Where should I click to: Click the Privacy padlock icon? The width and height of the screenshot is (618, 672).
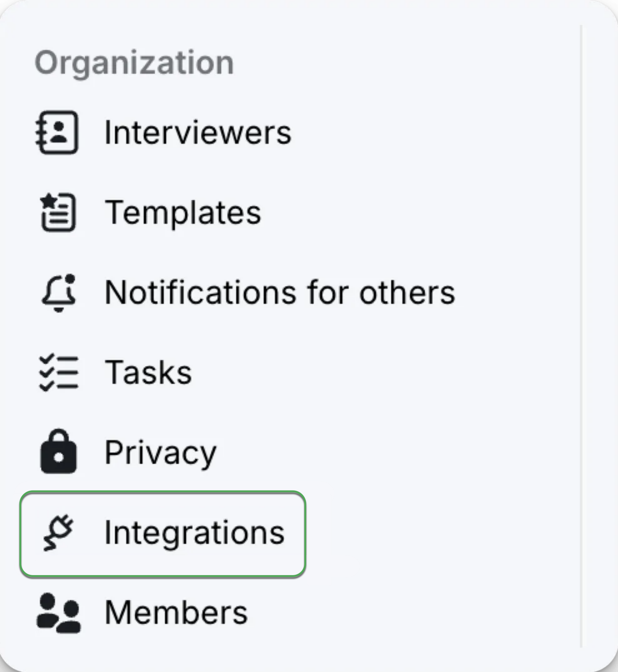(x=59, y=451)
